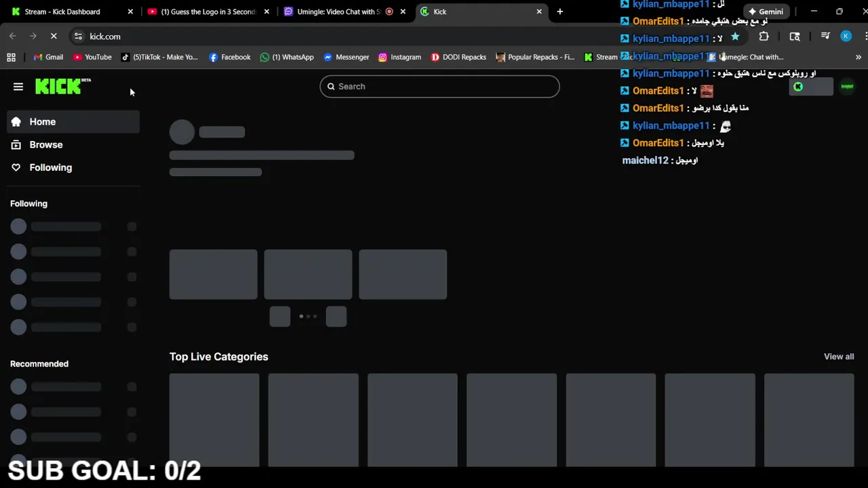Focus the Kick Search field
Viewport: 868px width, 488px height.
439,86
